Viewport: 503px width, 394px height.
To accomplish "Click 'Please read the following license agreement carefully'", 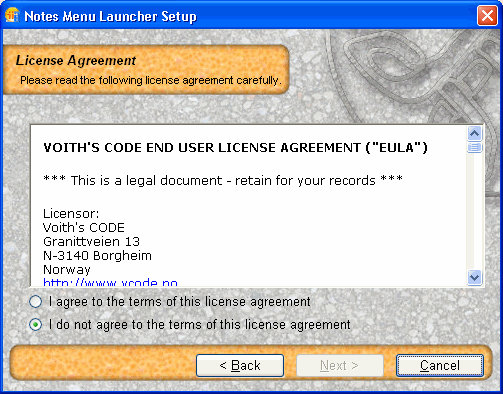I will tap(151, 80).
